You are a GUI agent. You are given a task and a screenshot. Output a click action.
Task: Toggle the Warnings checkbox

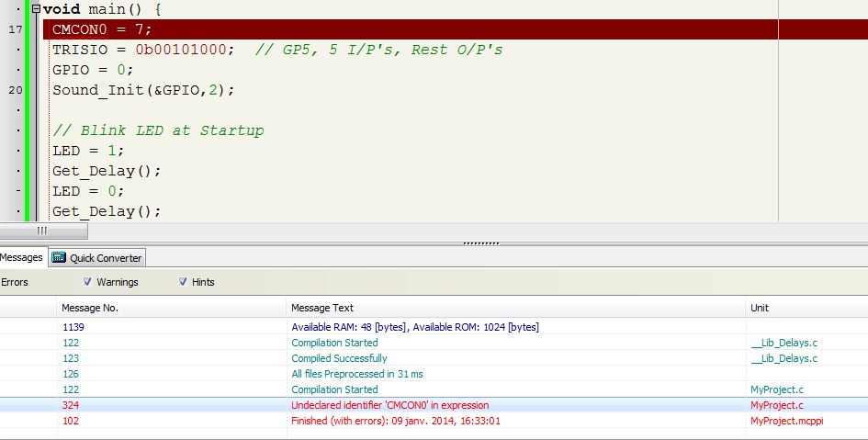coord(88,282)
